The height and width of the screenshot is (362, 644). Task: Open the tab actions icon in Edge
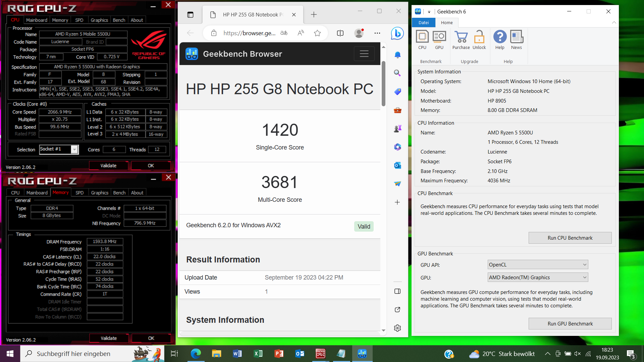point(190,14)
